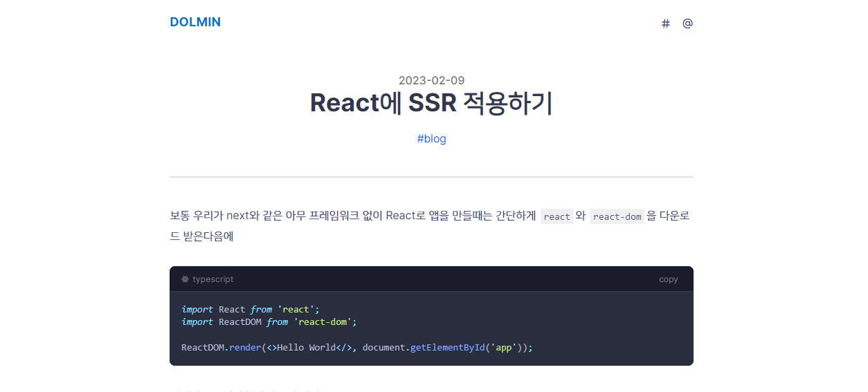This screenshot has height=392, width=868.
Task: Click the code line importing ReactDOM
Action: [269, 321]
